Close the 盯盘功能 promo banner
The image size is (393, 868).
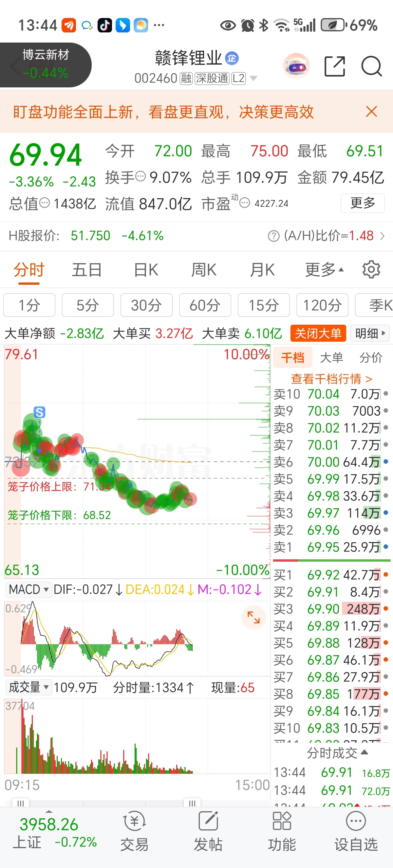tap(371, 112)
